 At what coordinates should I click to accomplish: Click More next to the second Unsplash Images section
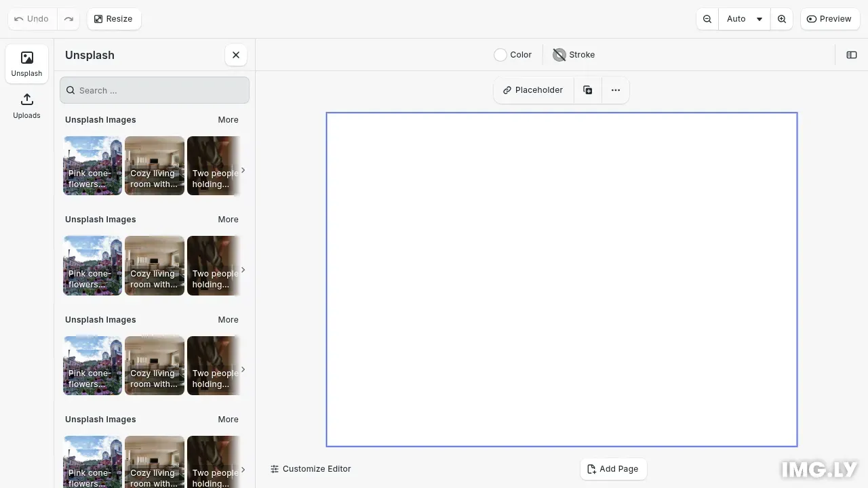click(228, 219)
